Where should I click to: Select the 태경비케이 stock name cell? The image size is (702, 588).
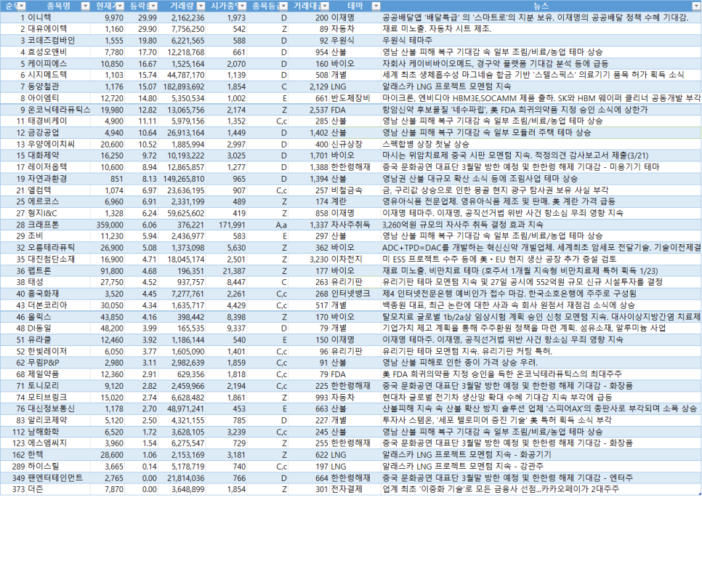pyautogui.click(x=58, y=121)
